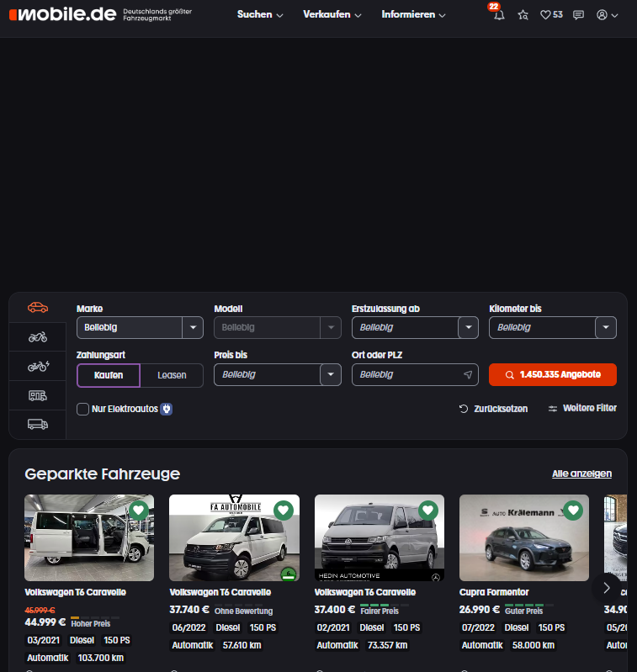
Task: Click the Geparkte Fahrzeuge heading
Action: click(x=103, y=474)
